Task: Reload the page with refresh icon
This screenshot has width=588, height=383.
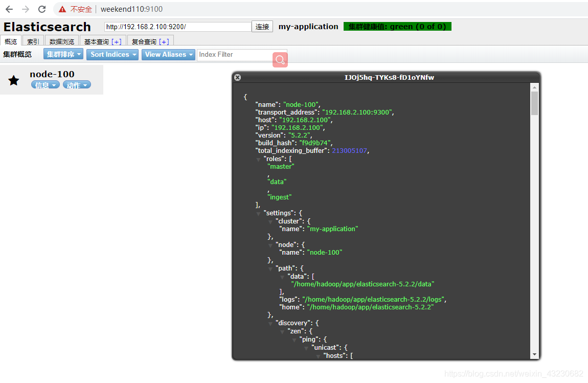Action: click(42, 9)
